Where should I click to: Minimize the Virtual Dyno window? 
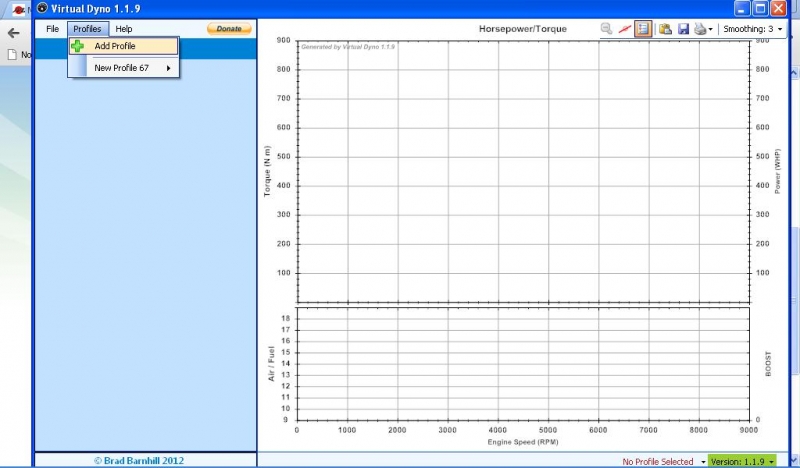[x=742, y=8]
